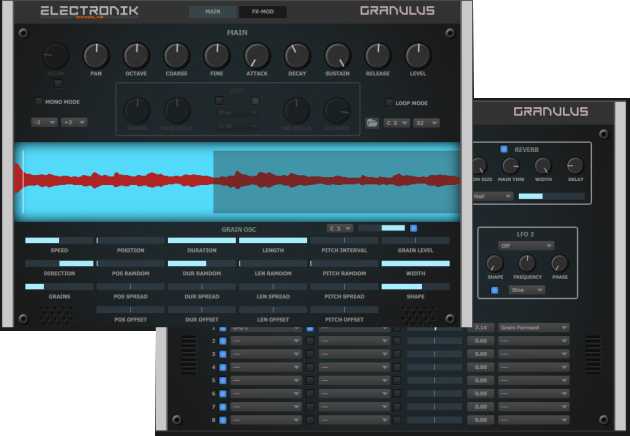This screenshot has width=630, height=436.
Task: Set the reverb mix slider beside type dropdown
Action: click(x=551, y=196)
